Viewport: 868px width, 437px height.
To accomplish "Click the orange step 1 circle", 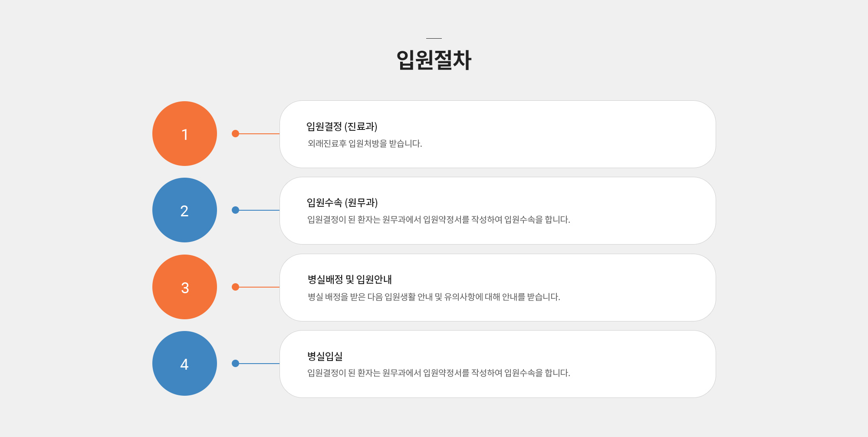I will coord(184,133).
